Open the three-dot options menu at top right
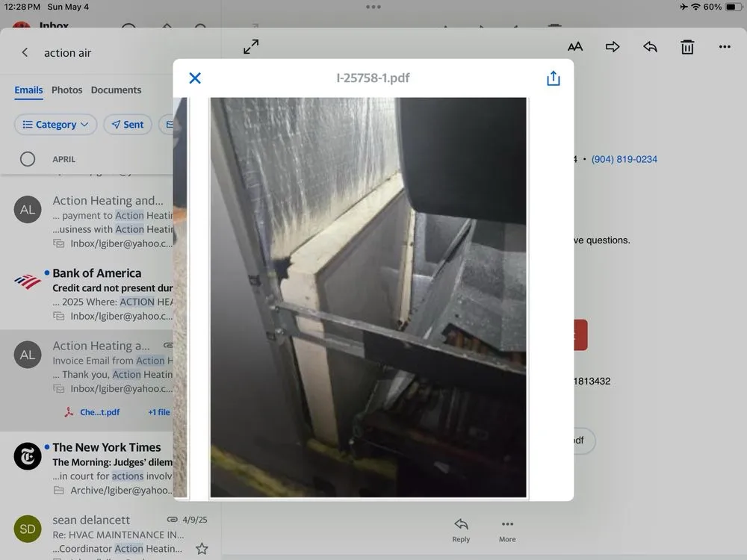 (x=725, y=47)
